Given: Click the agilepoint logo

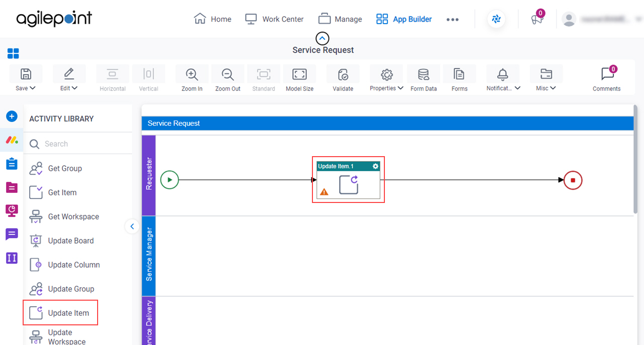Looking at the screenshot, I should [x=54, y=19].
